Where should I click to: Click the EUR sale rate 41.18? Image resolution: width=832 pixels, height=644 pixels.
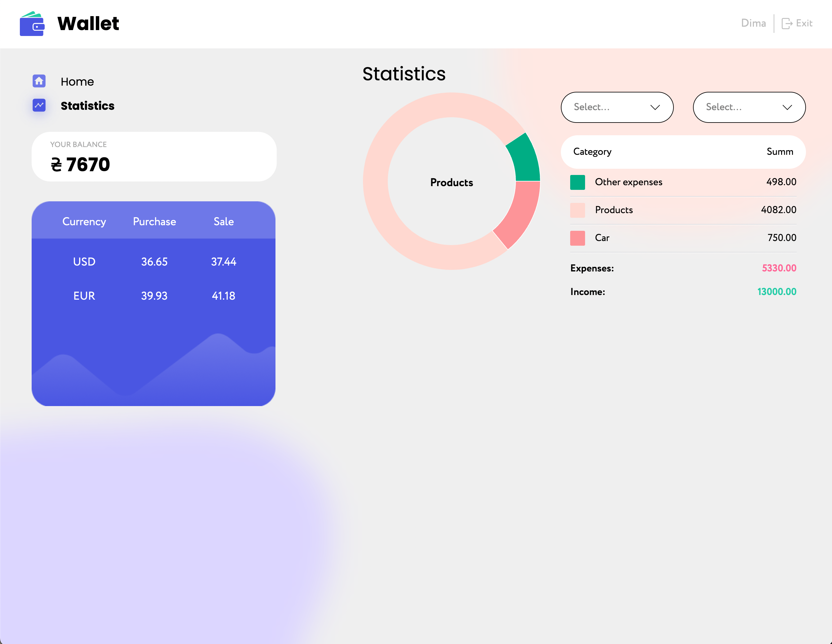pos(224,296)
